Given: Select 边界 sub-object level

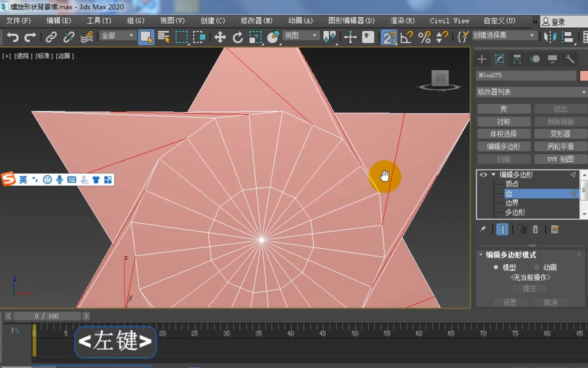Looking at the screenshot, I should (x=512, y=203).
